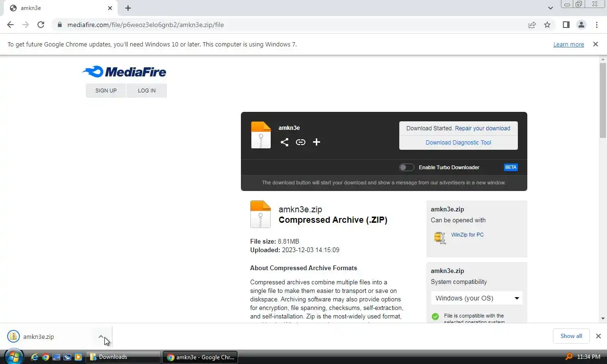607x364 pixels.
Task: Click the Show all downloads button
Action: (571, 336)
